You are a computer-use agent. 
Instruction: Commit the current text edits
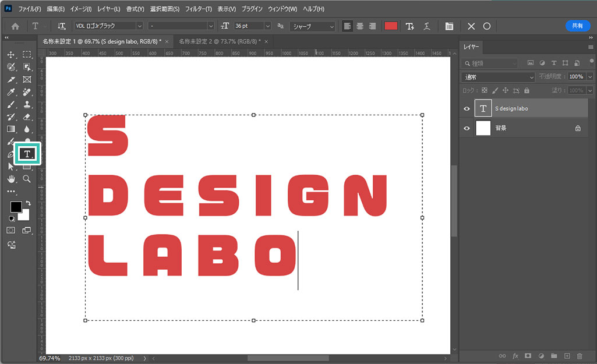pos(487,26)
